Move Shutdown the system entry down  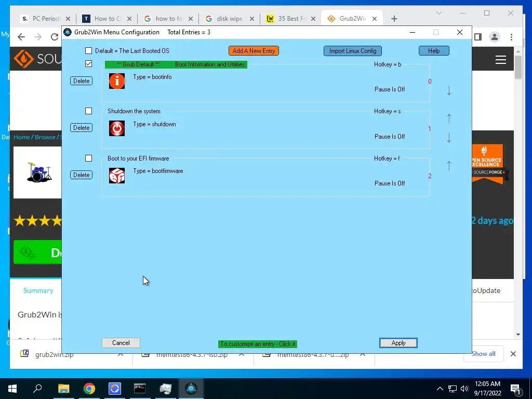[449, 137]
